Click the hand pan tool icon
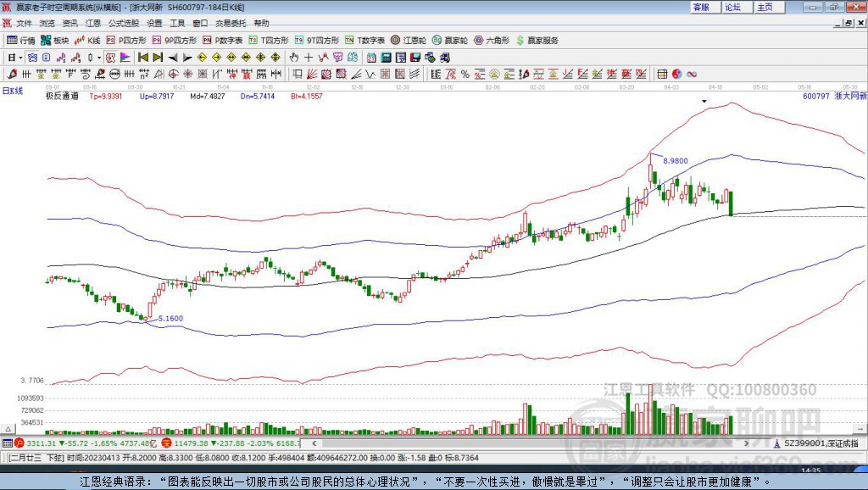The image size is (868, 490). tap(294, 58)
